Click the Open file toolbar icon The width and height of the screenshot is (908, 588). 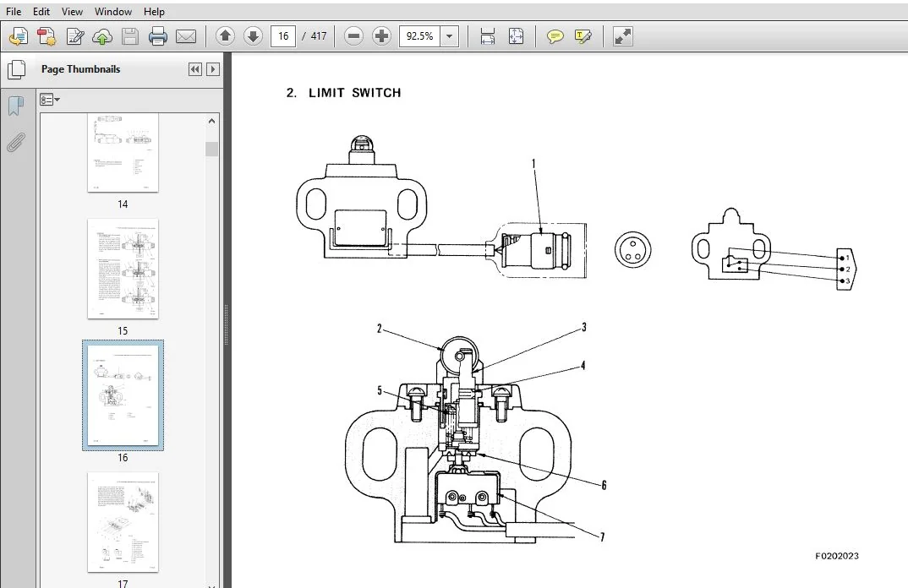19,36
